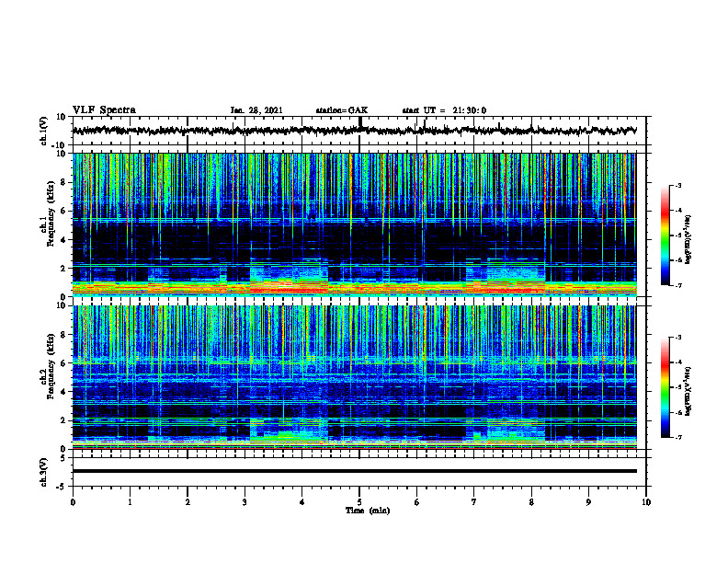Click time axis tick label "6"
This screenshot has width=728, height=563.
417,502
